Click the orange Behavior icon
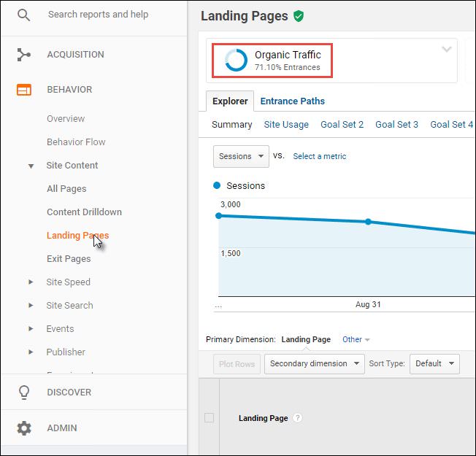476x456 pixels. coord(23,90)
